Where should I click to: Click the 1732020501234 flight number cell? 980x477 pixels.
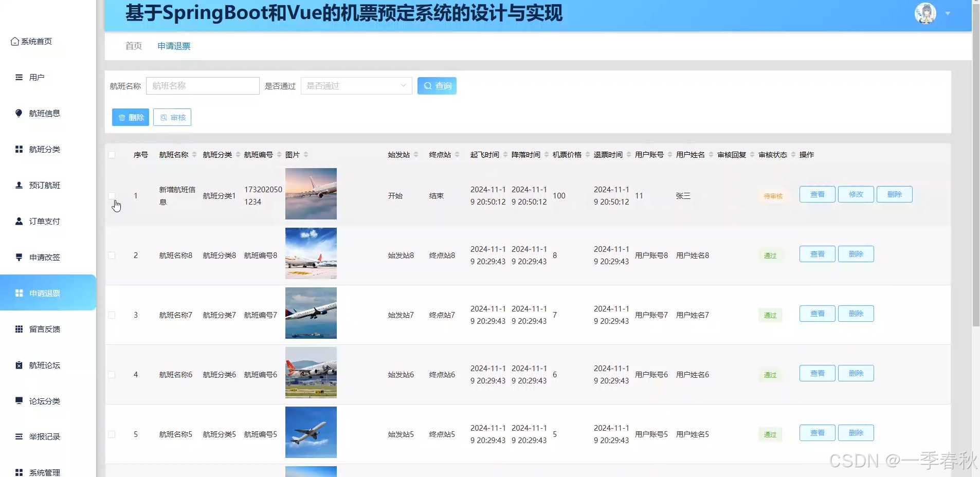coord(263,196)
